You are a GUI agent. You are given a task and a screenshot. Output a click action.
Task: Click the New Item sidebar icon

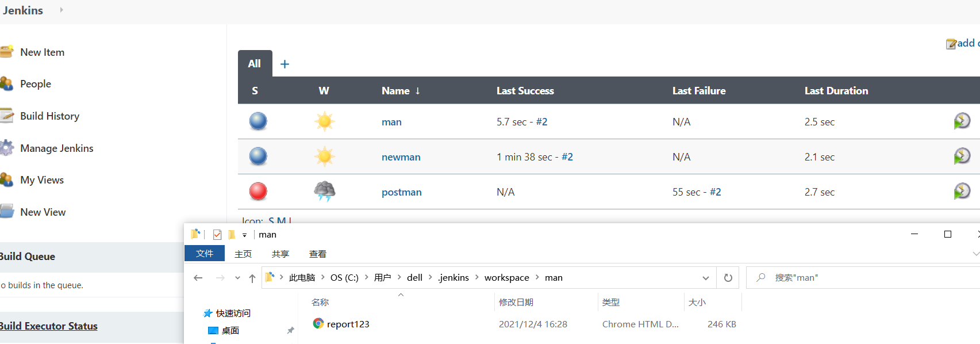click(6, 52)
